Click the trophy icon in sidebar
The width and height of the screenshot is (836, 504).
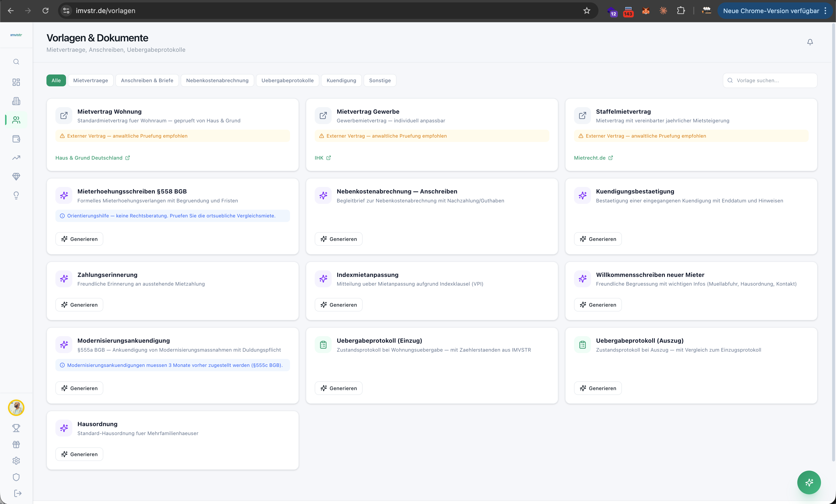click(16, 428)
